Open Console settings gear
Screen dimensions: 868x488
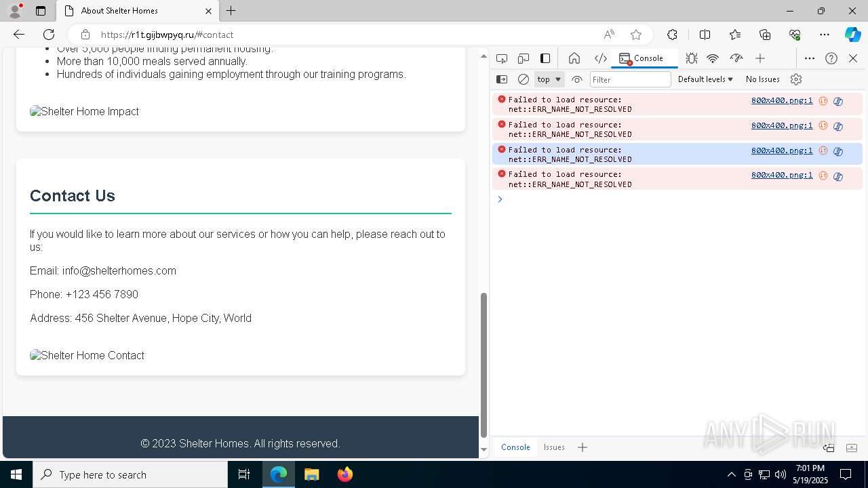point(796,79)
